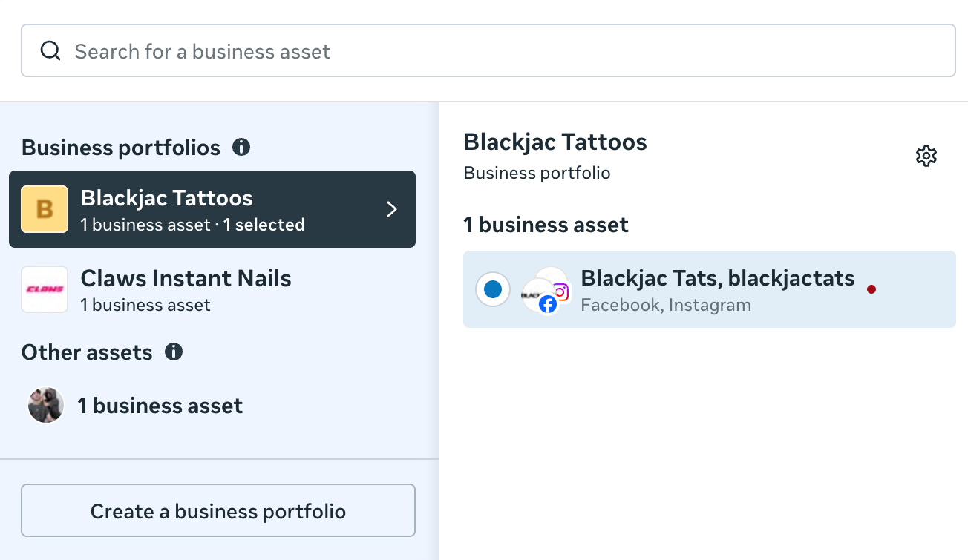Focus the Search for a business asset field
The image size is (968, 560).
tap(505, 51)
